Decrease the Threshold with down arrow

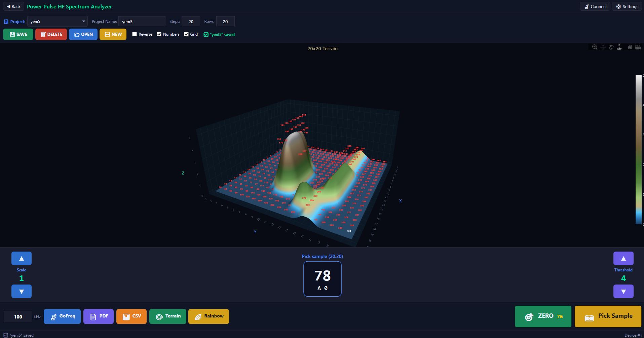[x=623, y=291]
